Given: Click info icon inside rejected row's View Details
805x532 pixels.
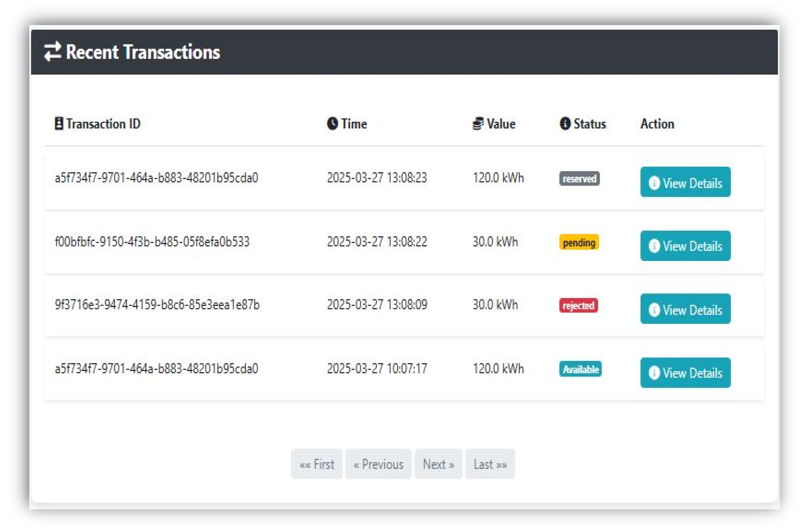Looking at the screenshot, I should [x=654, y=310].
